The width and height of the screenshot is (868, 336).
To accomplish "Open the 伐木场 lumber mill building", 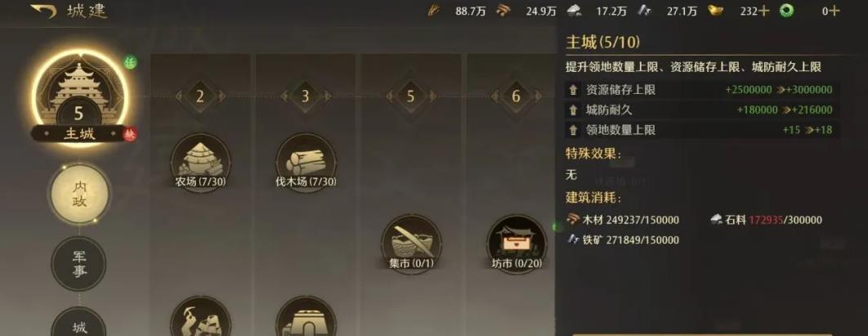I will 306,161.
